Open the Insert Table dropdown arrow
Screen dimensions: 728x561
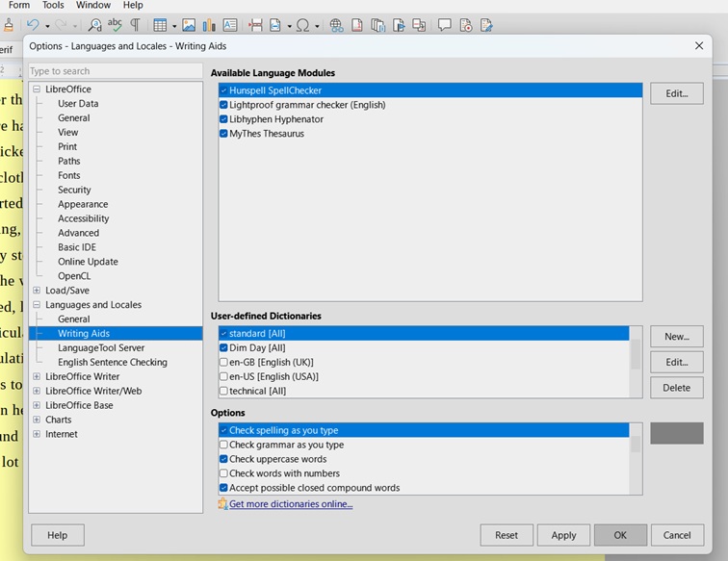[x=173, y=26]
